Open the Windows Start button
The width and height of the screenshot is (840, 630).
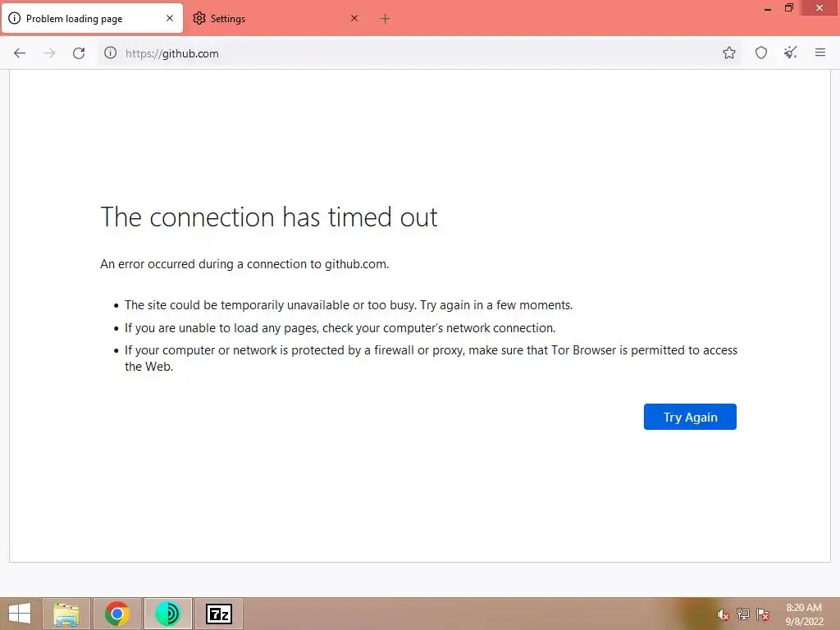(x=20, y=614)
